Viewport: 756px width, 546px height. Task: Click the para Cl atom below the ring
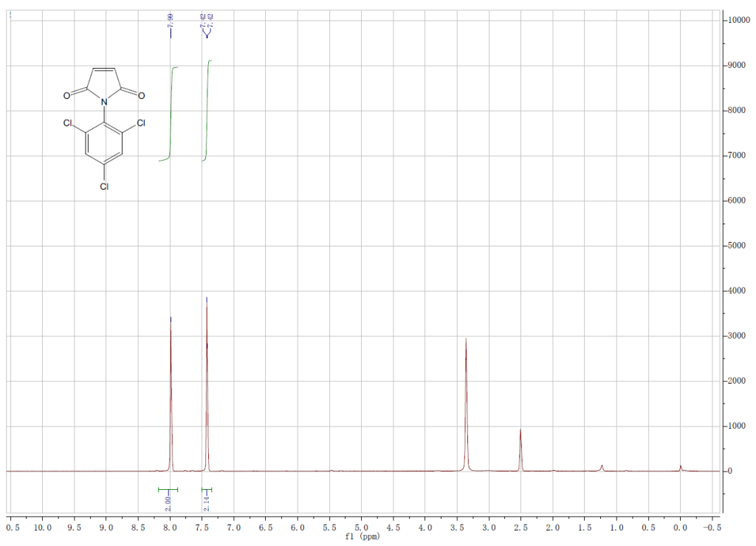coord(104,186)
